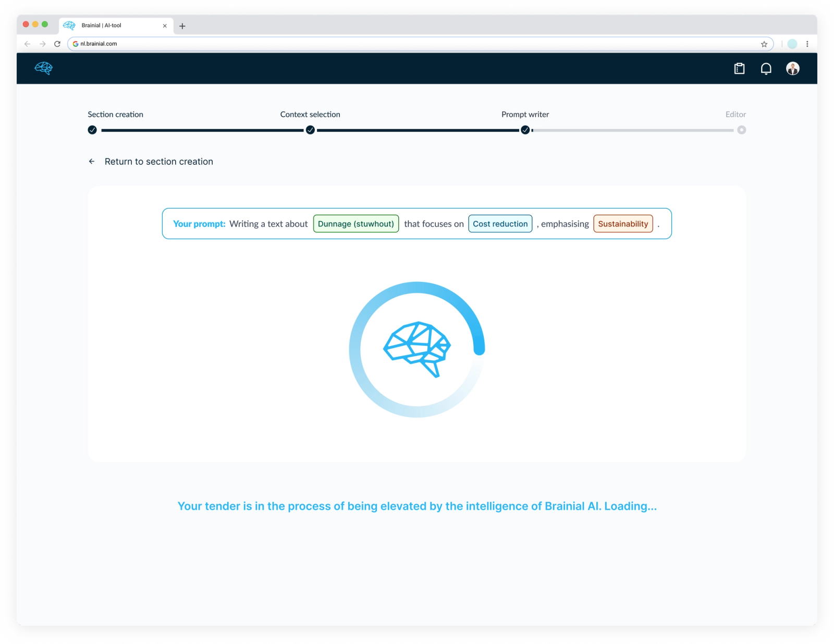Click the 'Your prompt:' label
834x644 pixels.
[199, 224]
